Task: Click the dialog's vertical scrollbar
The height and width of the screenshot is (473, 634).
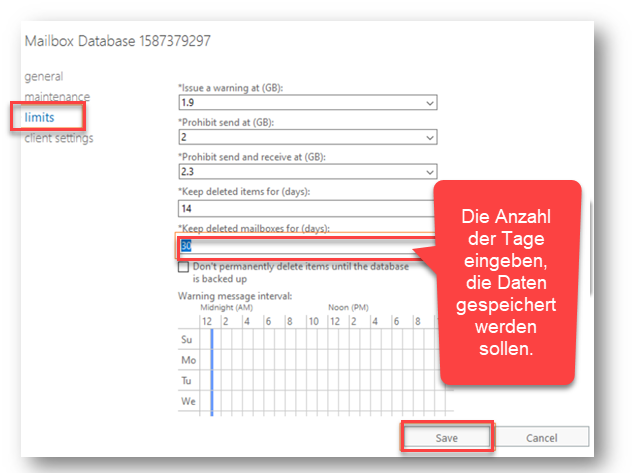Action: pyautogui.click(x=592, y=249)
